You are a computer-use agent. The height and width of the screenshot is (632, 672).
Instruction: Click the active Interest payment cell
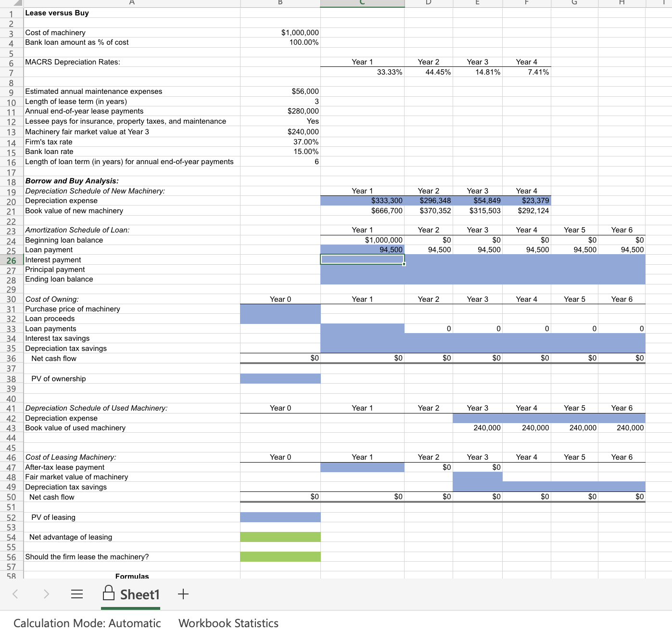(362, 259)
